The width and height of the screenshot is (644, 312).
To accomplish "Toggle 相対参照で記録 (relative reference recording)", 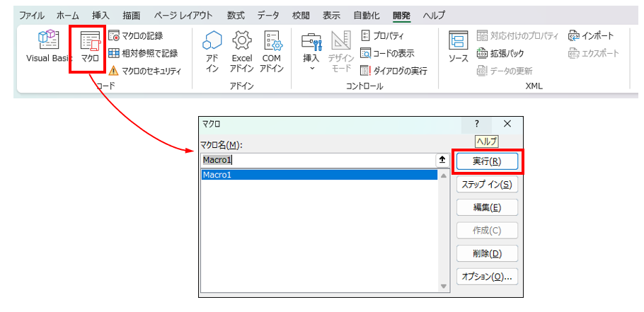I will tap(143, 53).
